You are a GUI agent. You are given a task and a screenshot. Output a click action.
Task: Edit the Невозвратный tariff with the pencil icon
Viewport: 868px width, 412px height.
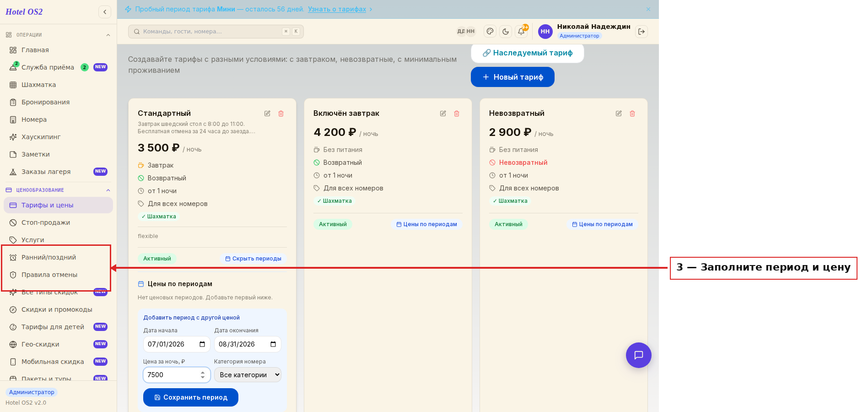pyautogui.click(x=619, y=114)
